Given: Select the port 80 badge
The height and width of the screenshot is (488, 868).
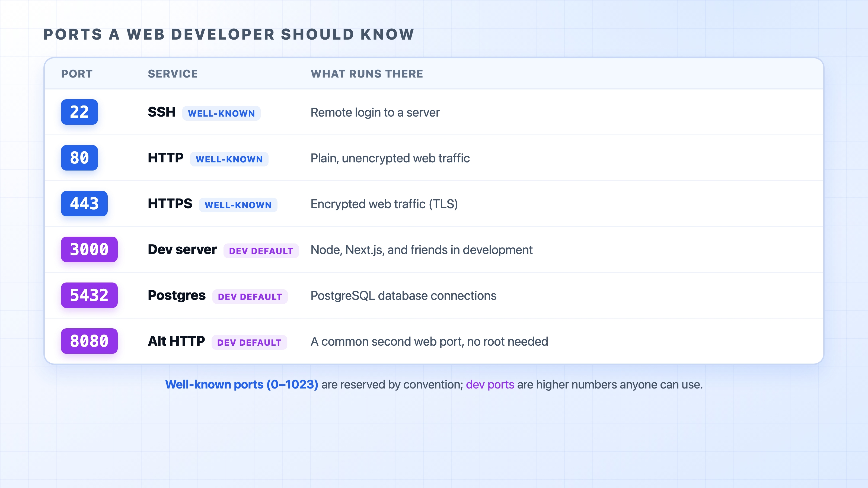Looking at the screenshot, I should click(79, 158).
